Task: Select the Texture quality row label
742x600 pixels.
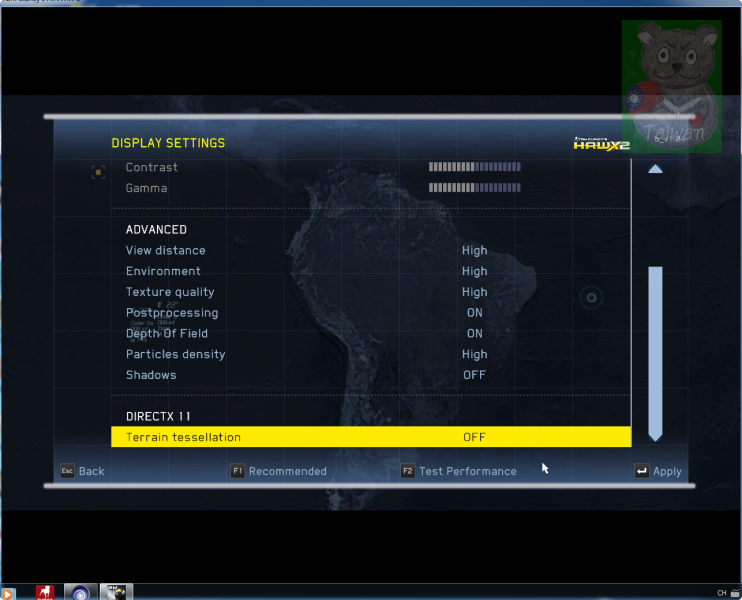Action: (170, 292)
